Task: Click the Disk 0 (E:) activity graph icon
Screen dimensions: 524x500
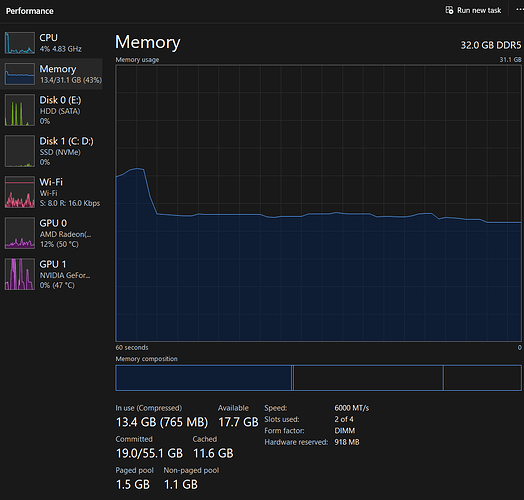Action: coord(20,110)
